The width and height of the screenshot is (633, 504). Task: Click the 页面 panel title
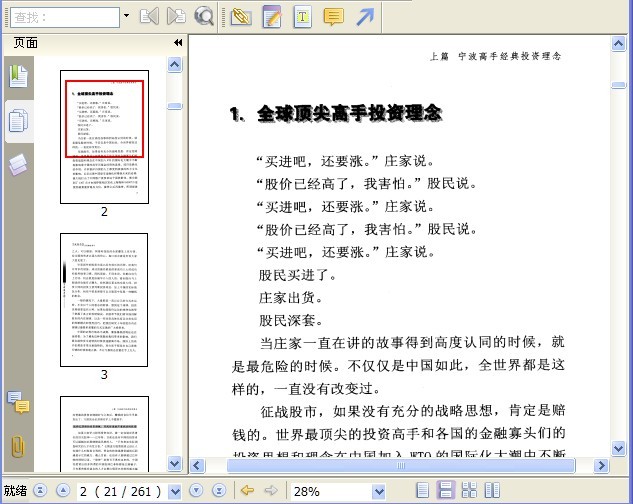tap(25, 42)
